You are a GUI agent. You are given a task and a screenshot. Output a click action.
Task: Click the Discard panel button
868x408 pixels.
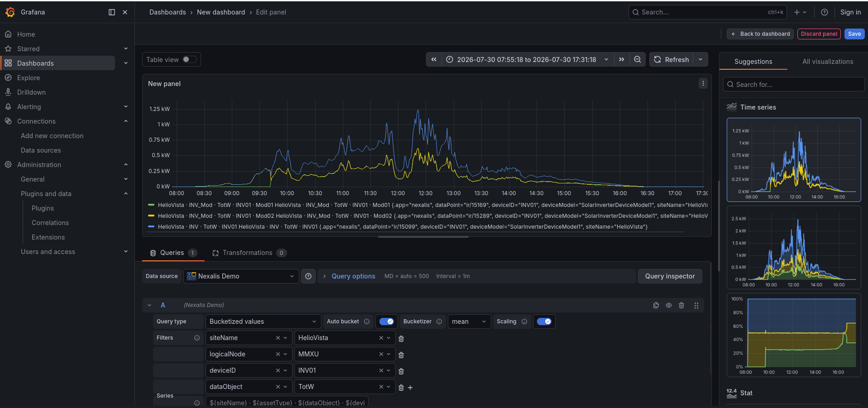[x=819, y=34]
